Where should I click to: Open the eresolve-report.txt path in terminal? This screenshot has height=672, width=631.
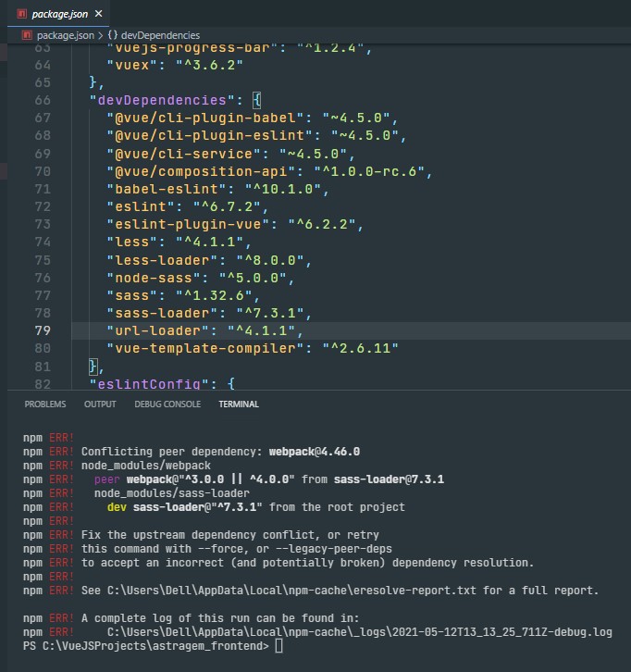tap(291, 591)
